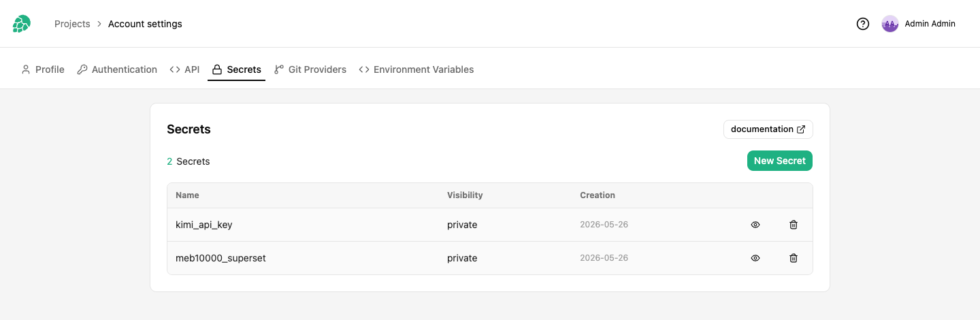Select the meb10000_superset name cell
The image size is (980, 320).
(220, 258)
